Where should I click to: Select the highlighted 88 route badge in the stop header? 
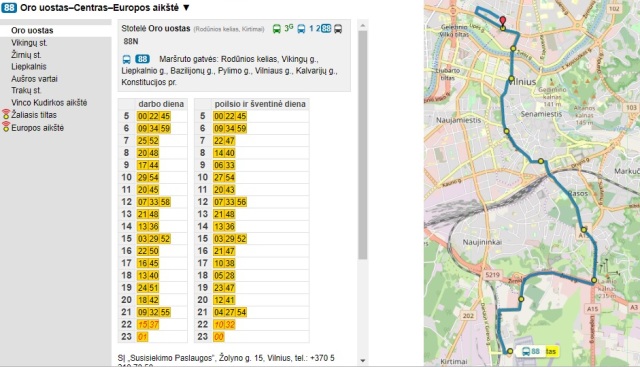click(326, 29)
